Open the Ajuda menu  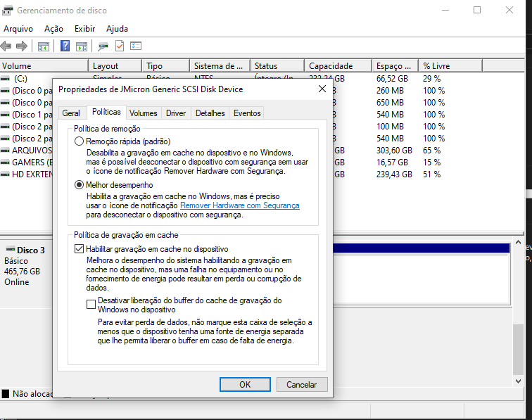117,29
